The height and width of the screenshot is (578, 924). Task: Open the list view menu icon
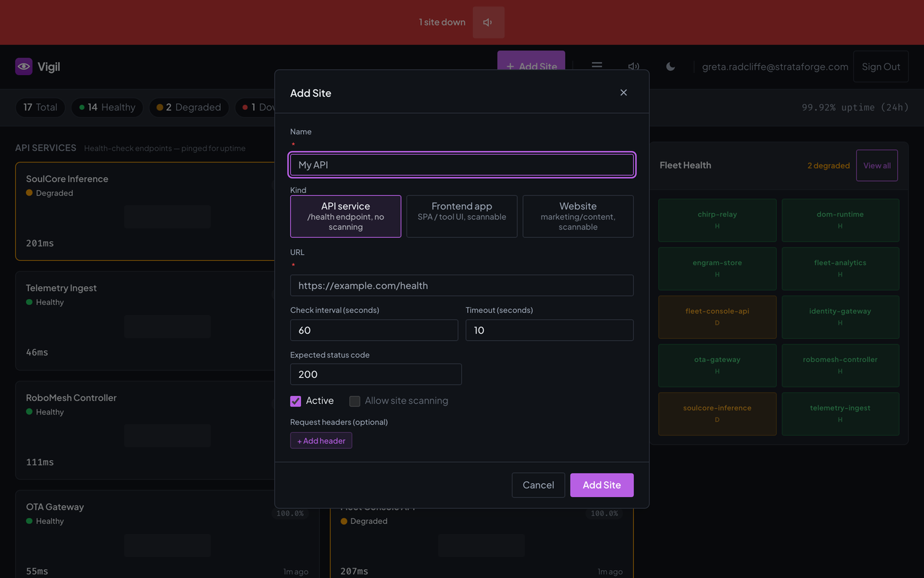click(x=597, y=66)
